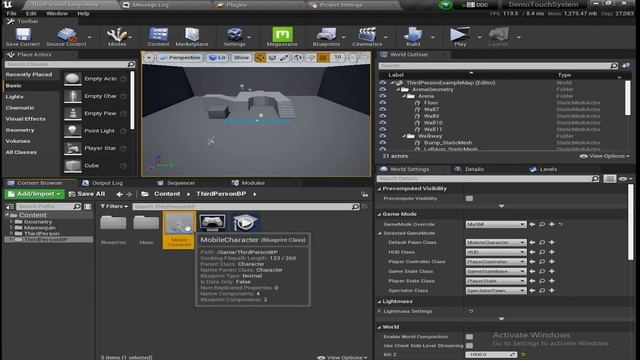
Task: Select the translate gizmo icon in viewport
Action: [260, 58]
